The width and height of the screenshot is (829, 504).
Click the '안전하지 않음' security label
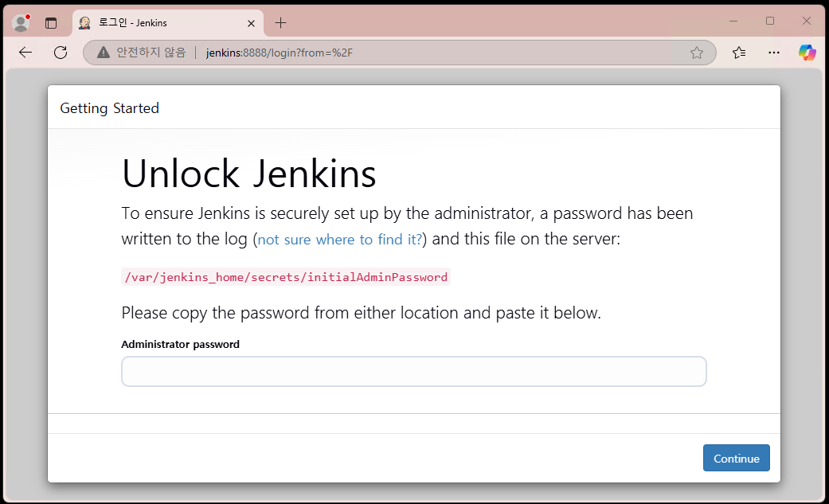151,53
